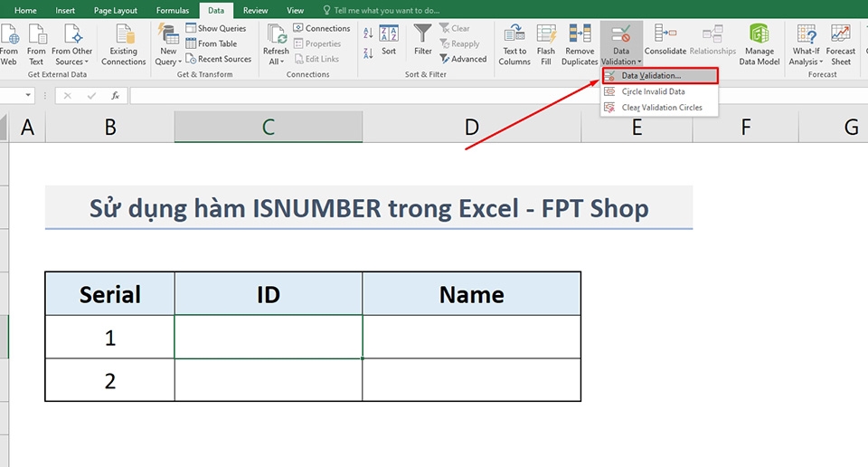This screenshot has width=868, height=467.
Task: Click Consolidate
Action: click(665, 40)
